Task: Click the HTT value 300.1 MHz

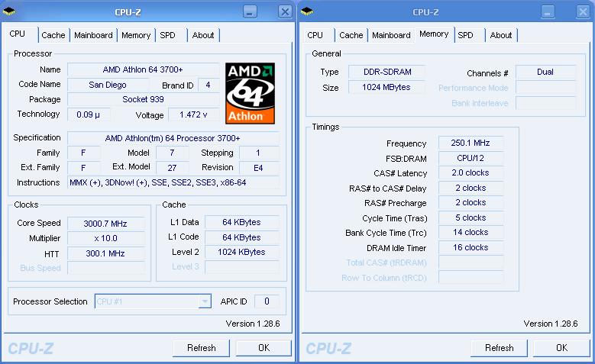Action: pyautogui.click(x=105, y=253)
